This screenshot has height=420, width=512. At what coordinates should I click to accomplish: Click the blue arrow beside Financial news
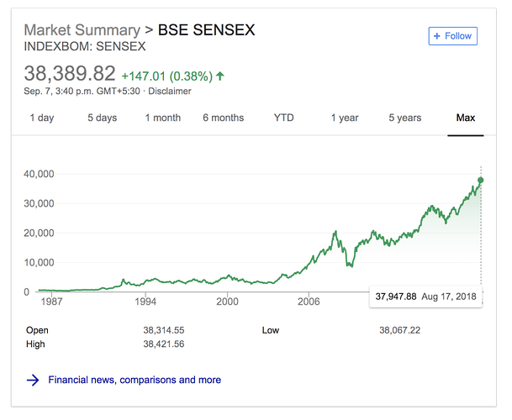coord(33,380)
